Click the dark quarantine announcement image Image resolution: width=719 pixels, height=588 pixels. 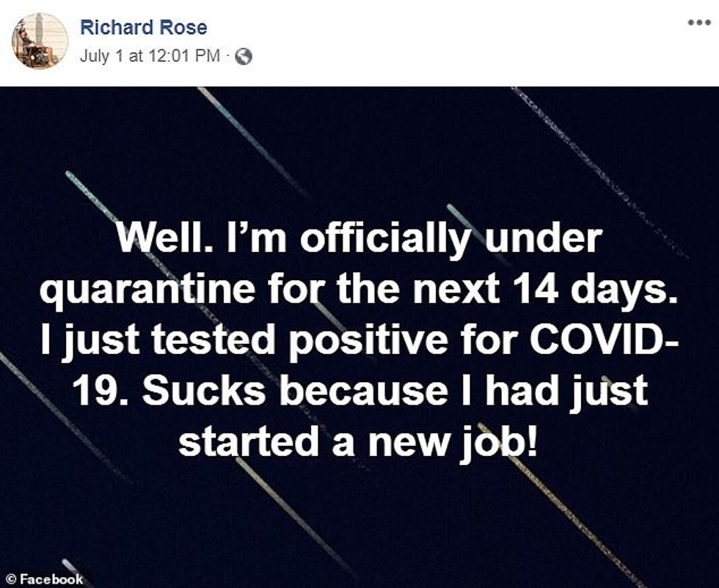359,330
